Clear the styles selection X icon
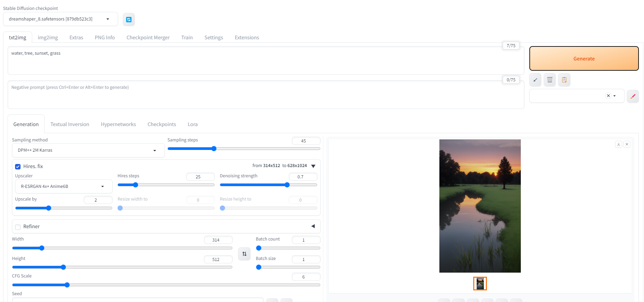The image size is (644, 302). click(x=608, y=96)
